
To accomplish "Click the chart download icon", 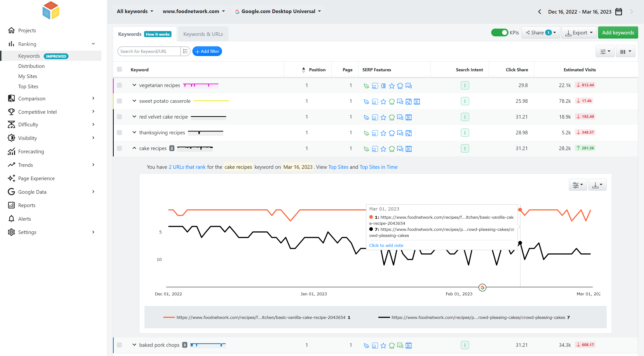I will [597, 184].
